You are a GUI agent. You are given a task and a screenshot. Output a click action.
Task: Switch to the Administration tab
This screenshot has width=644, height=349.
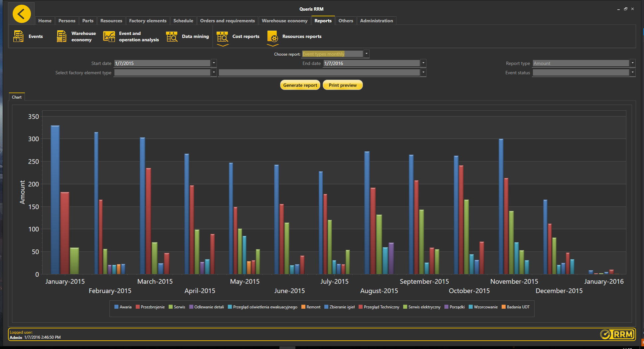click(x=376, y=20)
